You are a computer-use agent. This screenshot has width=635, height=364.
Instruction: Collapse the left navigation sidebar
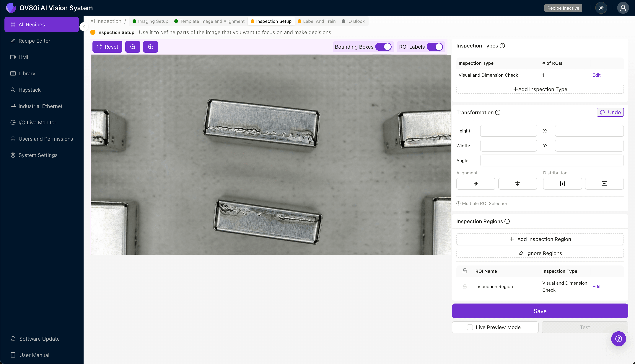[x=84, y=27]
